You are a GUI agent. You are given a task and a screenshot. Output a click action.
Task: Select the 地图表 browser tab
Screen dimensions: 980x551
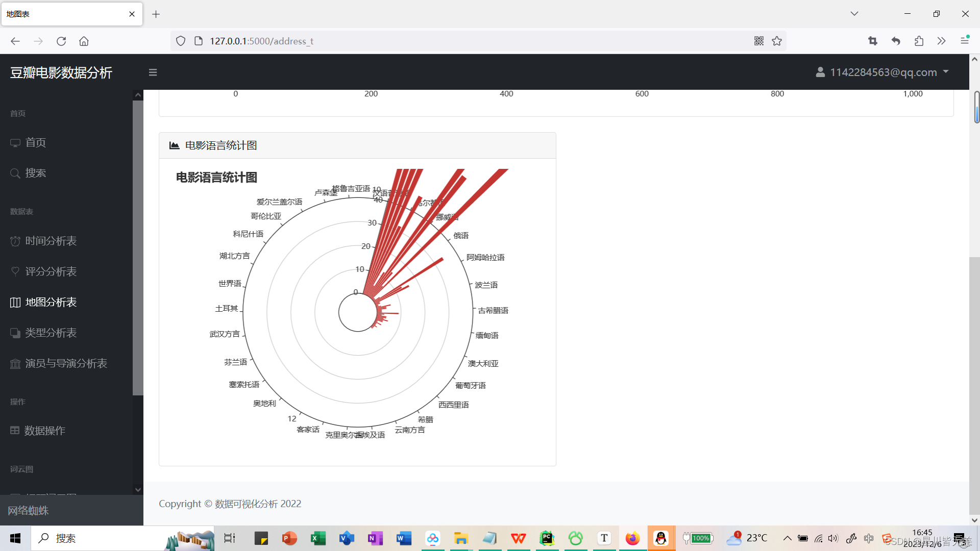click(x=71, y=14)
